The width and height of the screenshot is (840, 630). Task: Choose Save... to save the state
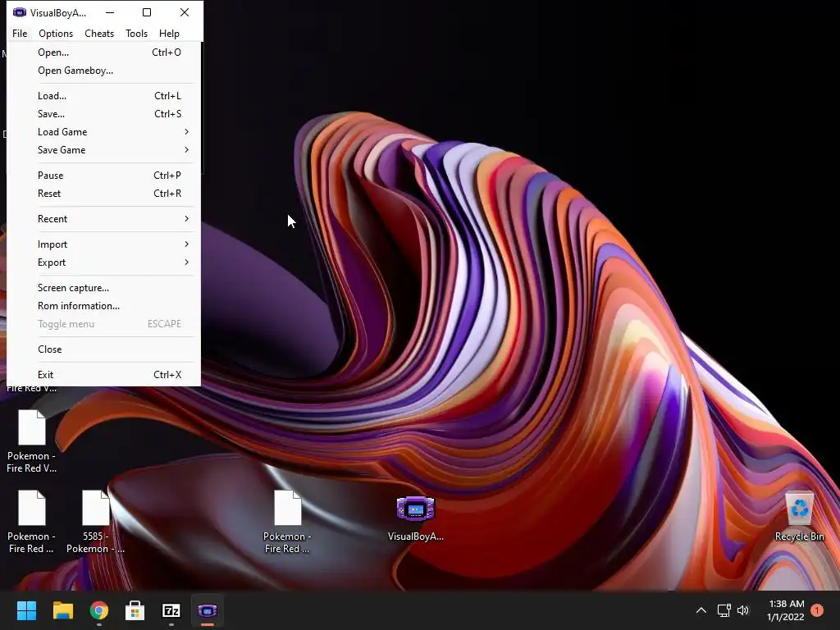pos(104,114)
